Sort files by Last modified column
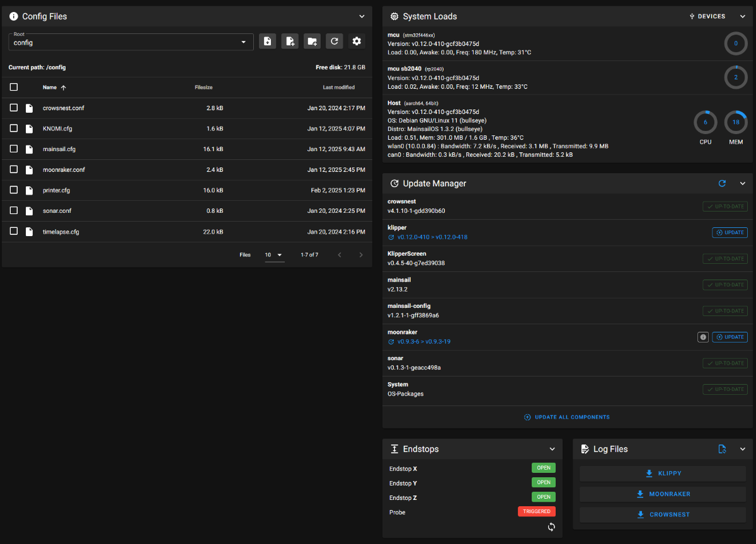Screen dimensions: 756x544 pos(338,88)
